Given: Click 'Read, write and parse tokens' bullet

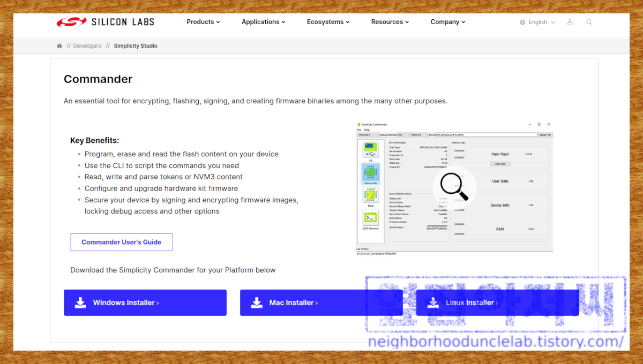Looking at the screenshot, I should tap(163, 177).
